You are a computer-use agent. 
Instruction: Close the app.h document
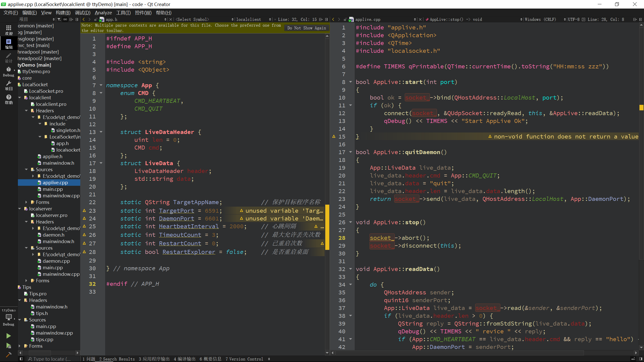coord(171,19)
